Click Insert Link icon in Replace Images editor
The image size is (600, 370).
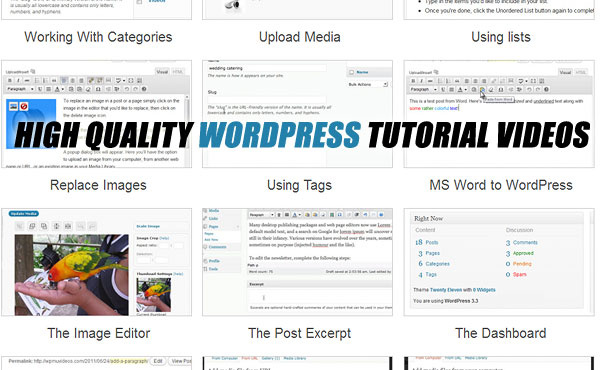tap(91, 80)
